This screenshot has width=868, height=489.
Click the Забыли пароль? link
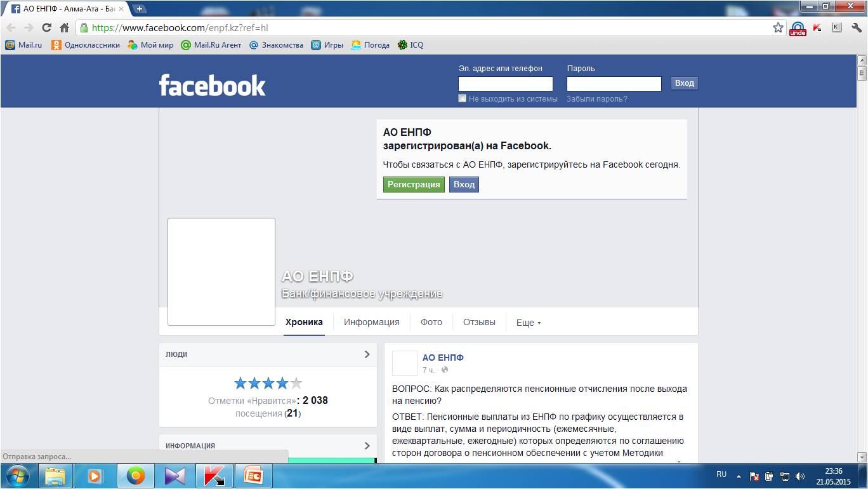pos(597,98)
